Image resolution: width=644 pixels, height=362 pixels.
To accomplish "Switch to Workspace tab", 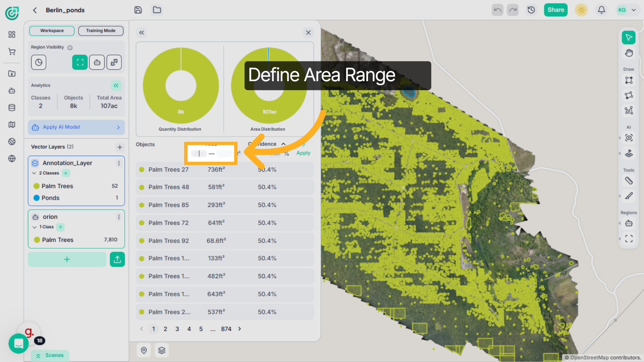I will tap(52, 31).
